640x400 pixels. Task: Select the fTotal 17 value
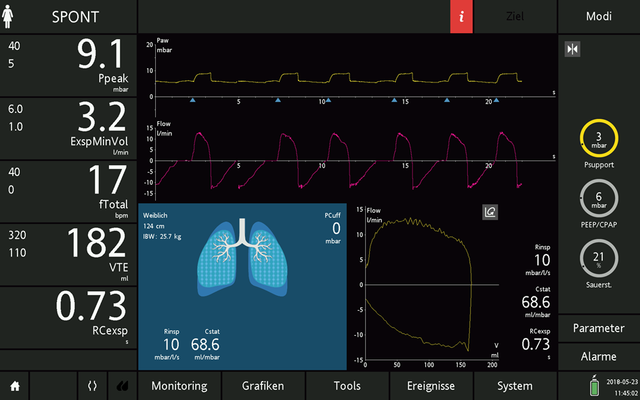point(108,180)
